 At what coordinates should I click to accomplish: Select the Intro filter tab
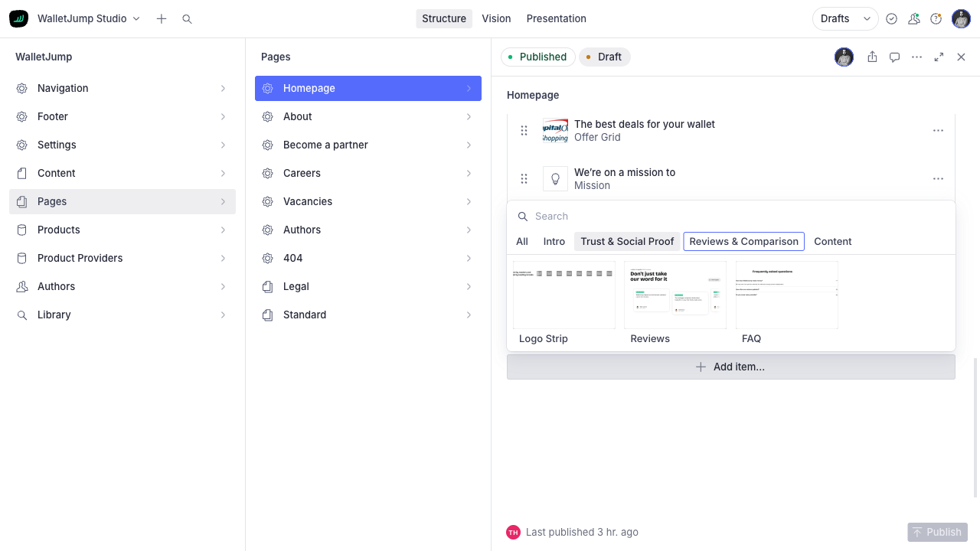coord(554,241)
